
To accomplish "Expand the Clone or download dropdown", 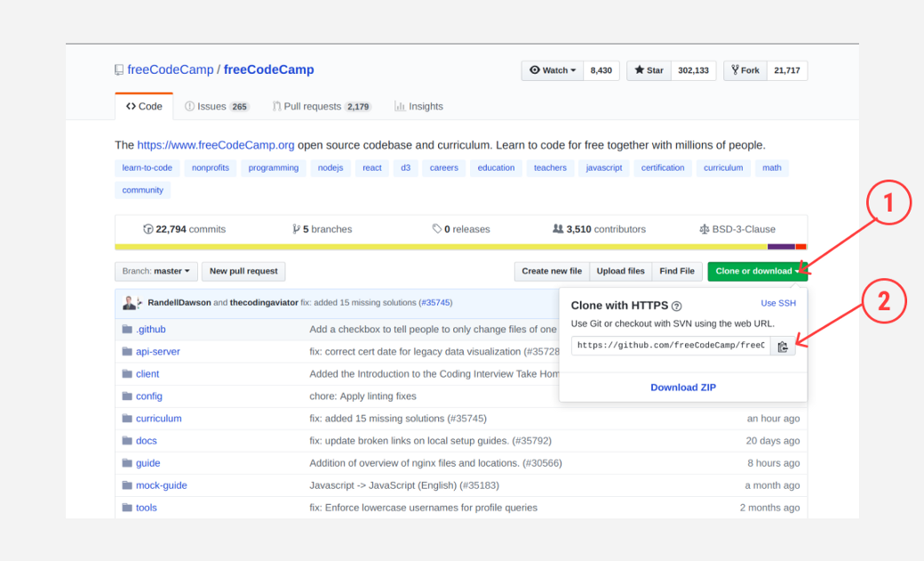I will (757, 271).
